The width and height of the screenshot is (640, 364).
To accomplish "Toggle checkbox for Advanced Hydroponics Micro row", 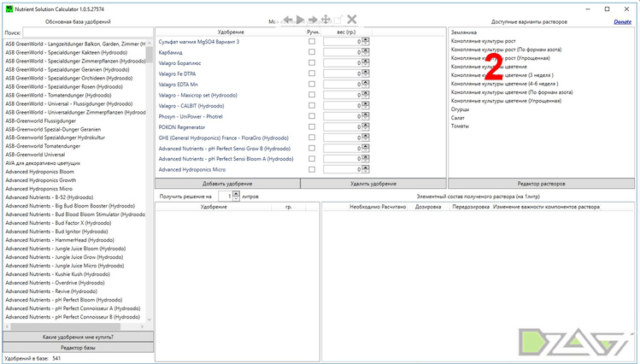I will pyautogui.click(x=312, y=169).
